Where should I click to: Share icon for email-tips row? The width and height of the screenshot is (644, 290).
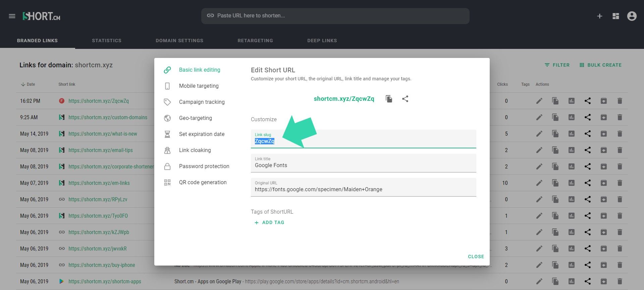tap(588, 150)
